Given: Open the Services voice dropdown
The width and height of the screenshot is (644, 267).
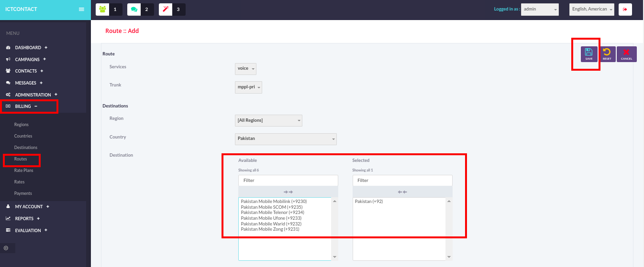Looking at the screenshot, I should (x=245, y=69).
